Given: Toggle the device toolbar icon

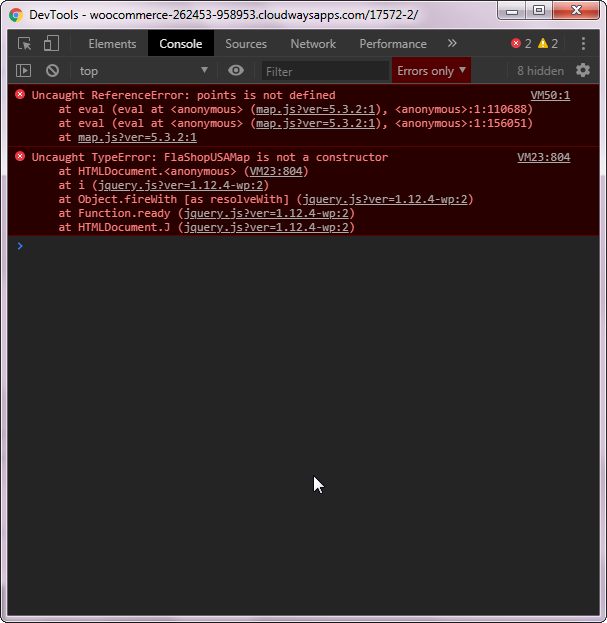Looking at the screenshot, I should 51,43.
